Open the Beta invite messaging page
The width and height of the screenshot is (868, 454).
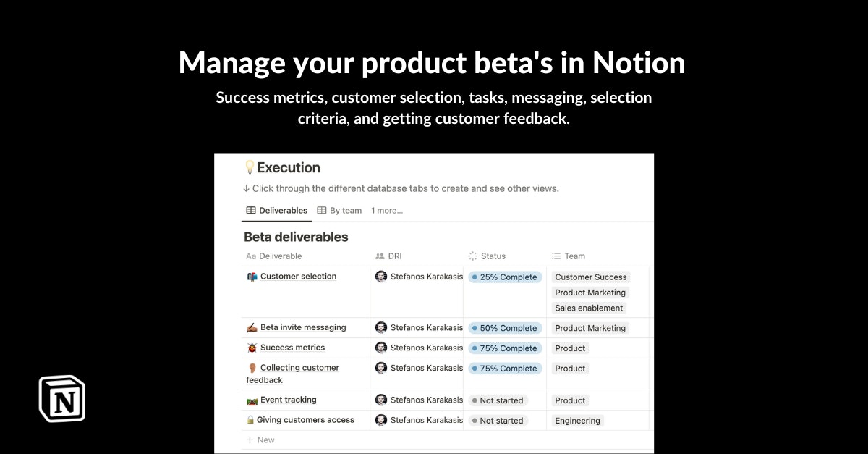(x=303, y=327)
